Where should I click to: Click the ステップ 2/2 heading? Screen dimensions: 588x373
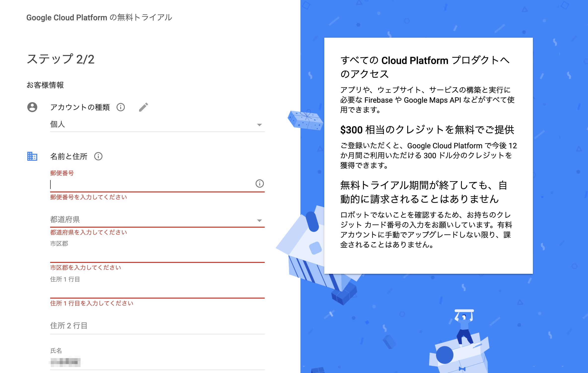(x=61, y=59)
